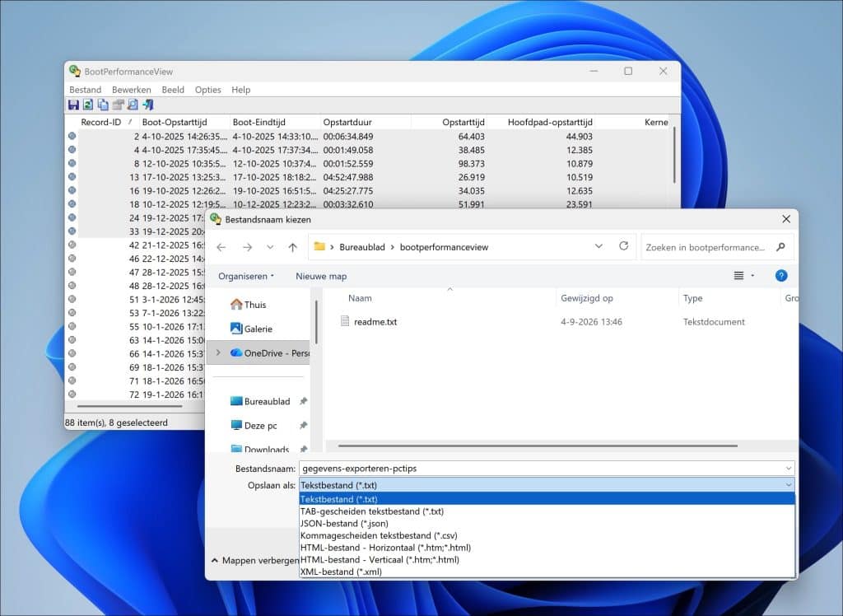
Task: Click the Exit door toolbar icon
Action: click(x=148, y=105)
